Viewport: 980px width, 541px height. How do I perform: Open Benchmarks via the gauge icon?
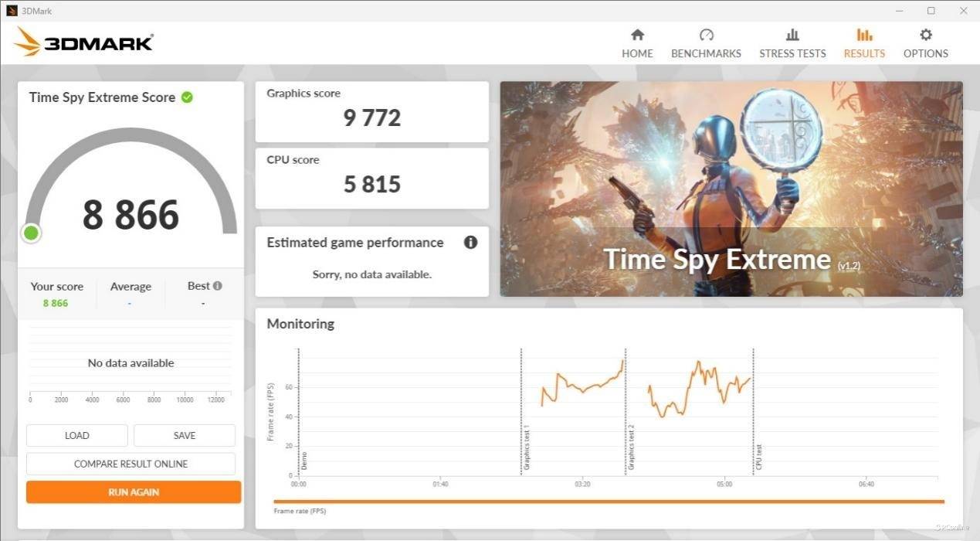click(x=706, y=35)
